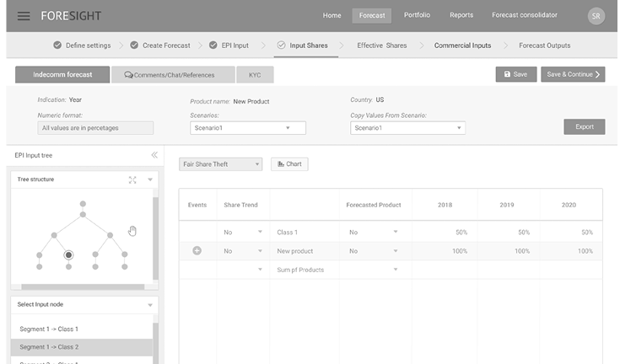
Task: Open Copy Values From Scenario dropdown
Action: (407, 128)
